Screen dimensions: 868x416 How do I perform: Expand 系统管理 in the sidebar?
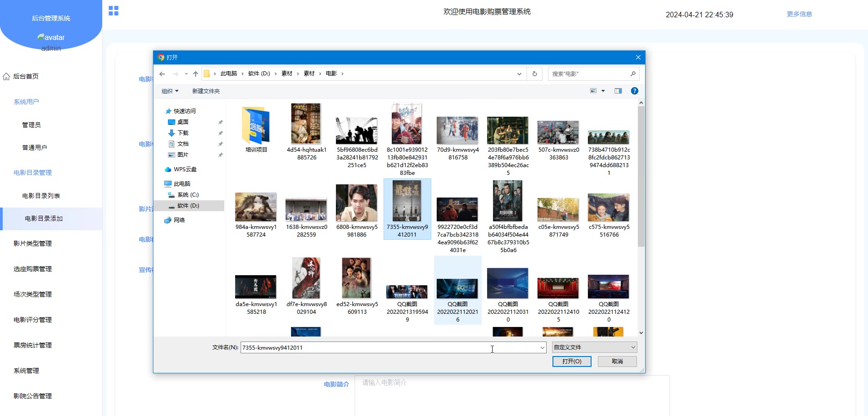(26, 371)
